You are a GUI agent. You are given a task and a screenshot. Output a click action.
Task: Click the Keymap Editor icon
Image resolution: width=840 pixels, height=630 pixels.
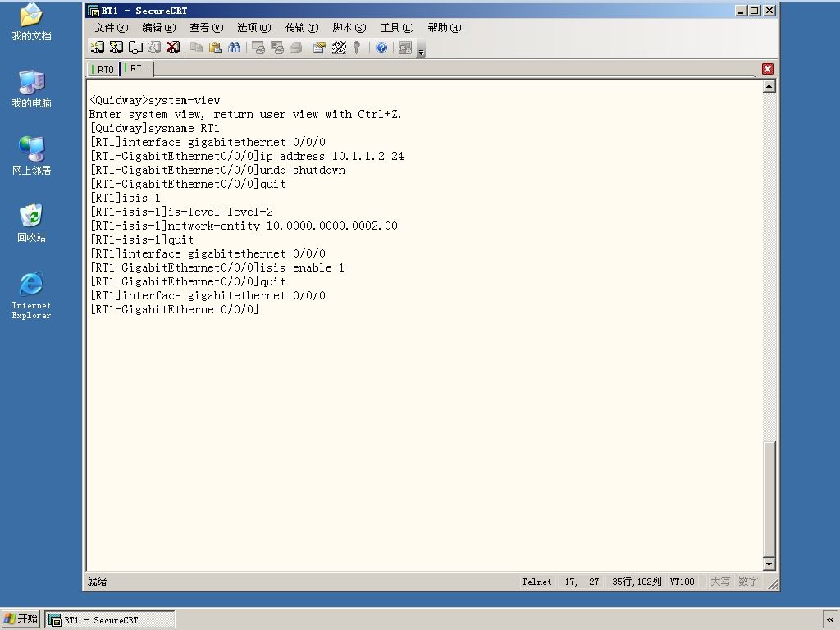[339, 48]
